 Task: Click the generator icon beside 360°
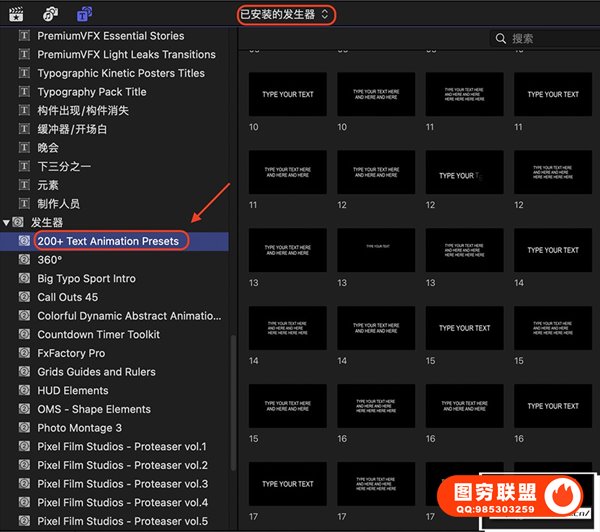24,259
